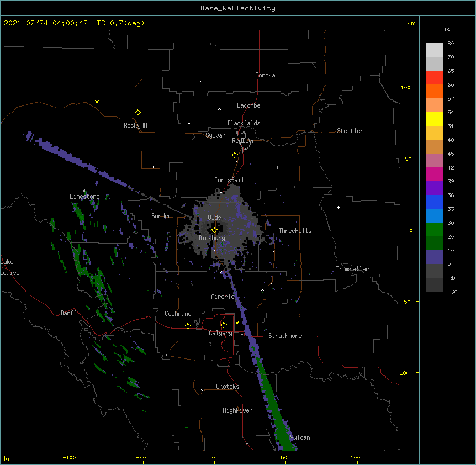The image size is (476, 465).
Task: Click the yellow diamond marker south of RedDeer
Action: click(235, 155)
